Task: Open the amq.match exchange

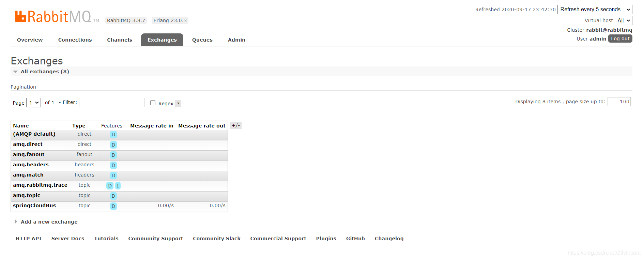Action: pos(28,175)
